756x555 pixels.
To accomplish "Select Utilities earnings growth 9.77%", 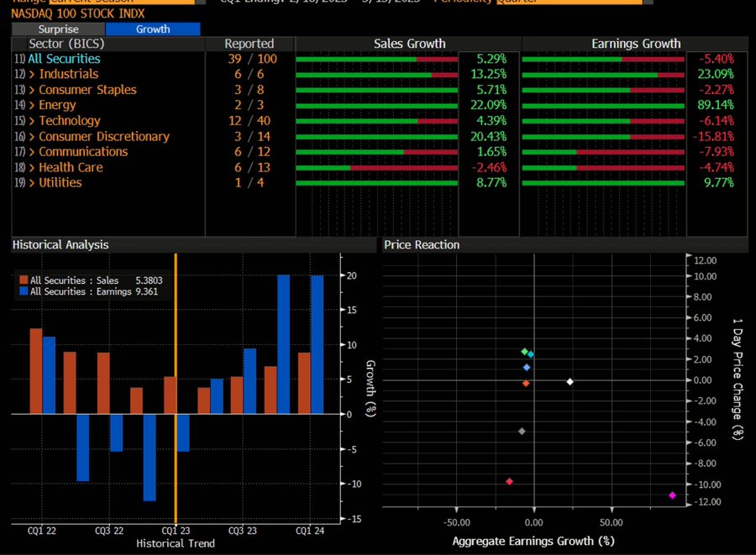I will coord(718,182).
